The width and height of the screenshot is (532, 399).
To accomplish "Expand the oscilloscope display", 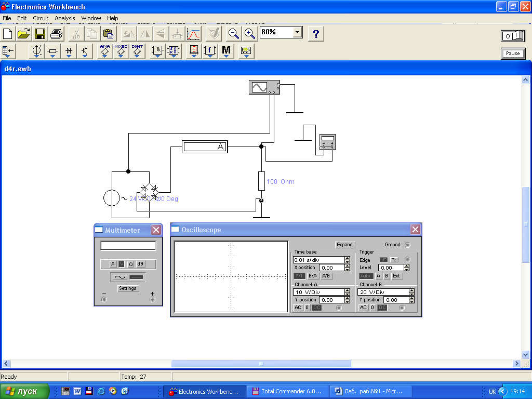I will pos(344,245).
